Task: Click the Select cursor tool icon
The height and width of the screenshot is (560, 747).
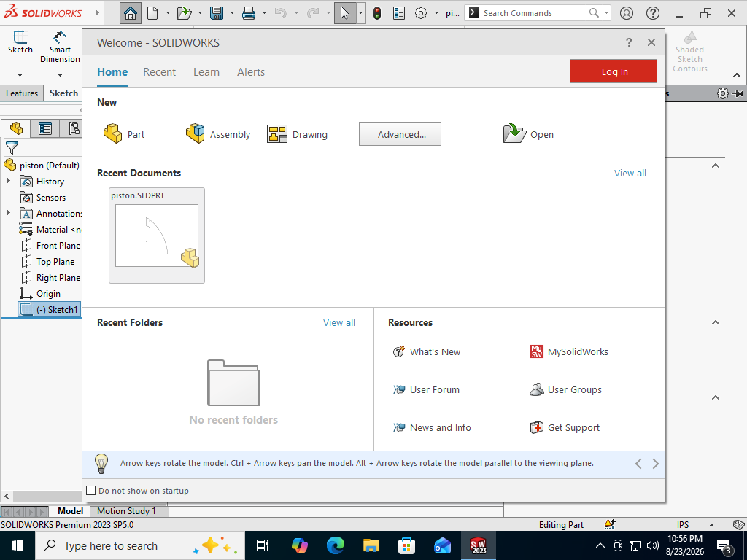Action: [x=345, y=13]
